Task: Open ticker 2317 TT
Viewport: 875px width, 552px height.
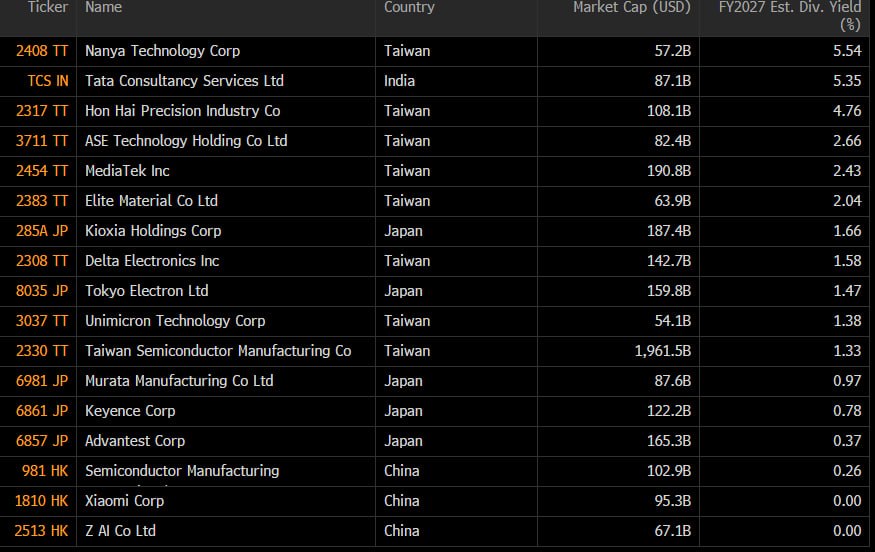Action: point(42,111)
